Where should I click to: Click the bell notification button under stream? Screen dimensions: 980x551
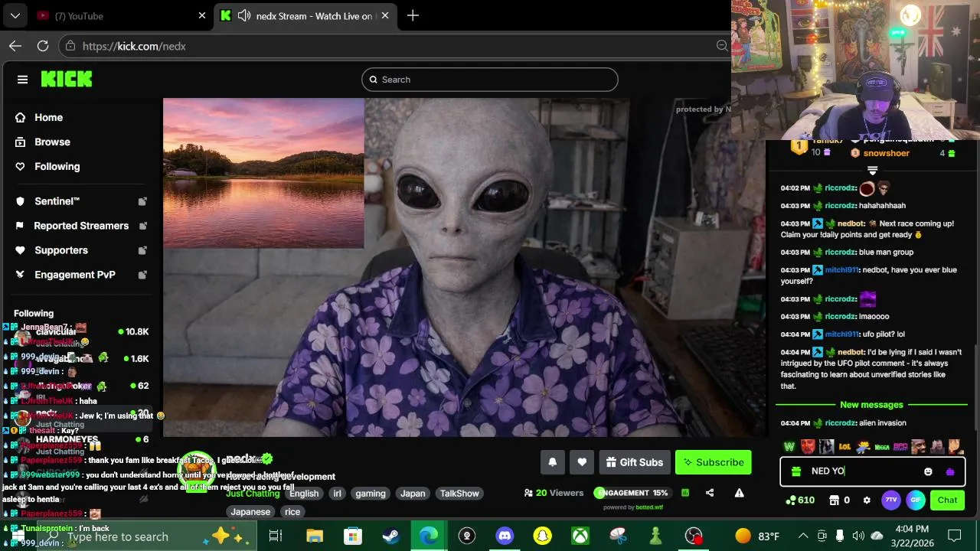553,462
